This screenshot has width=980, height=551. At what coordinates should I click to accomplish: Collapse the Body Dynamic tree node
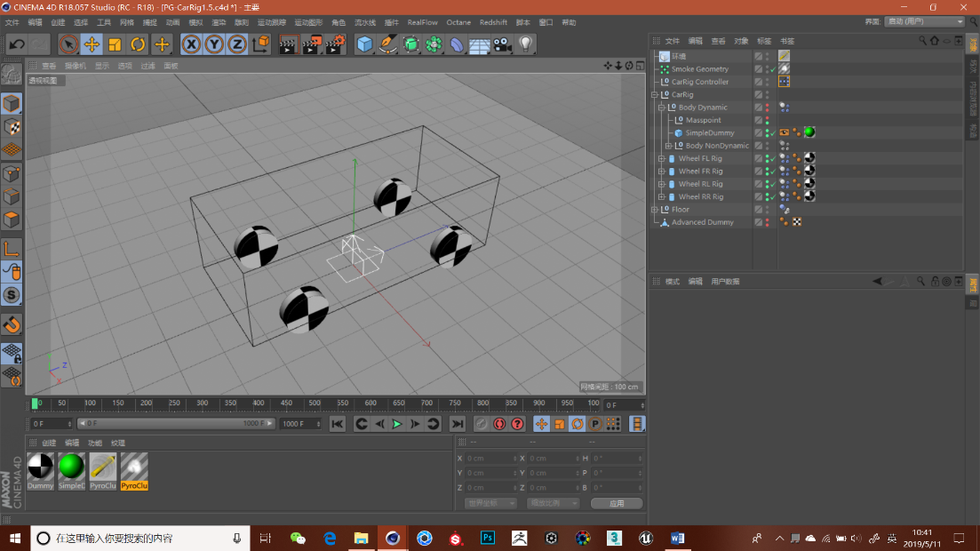pos(661,108)
